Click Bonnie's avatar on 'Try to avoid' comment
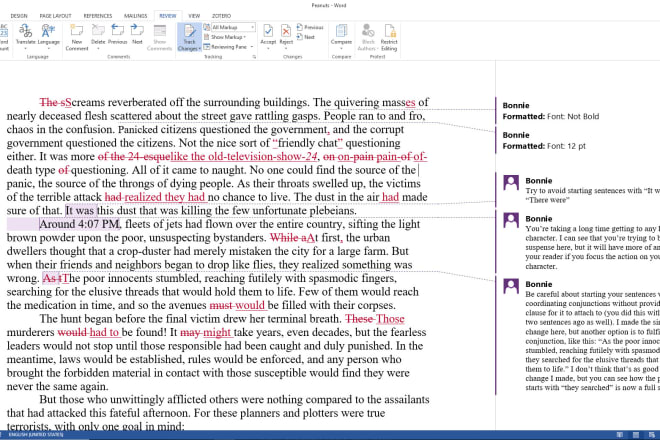The height and width of the screenshot is (440, 660). 511,183
